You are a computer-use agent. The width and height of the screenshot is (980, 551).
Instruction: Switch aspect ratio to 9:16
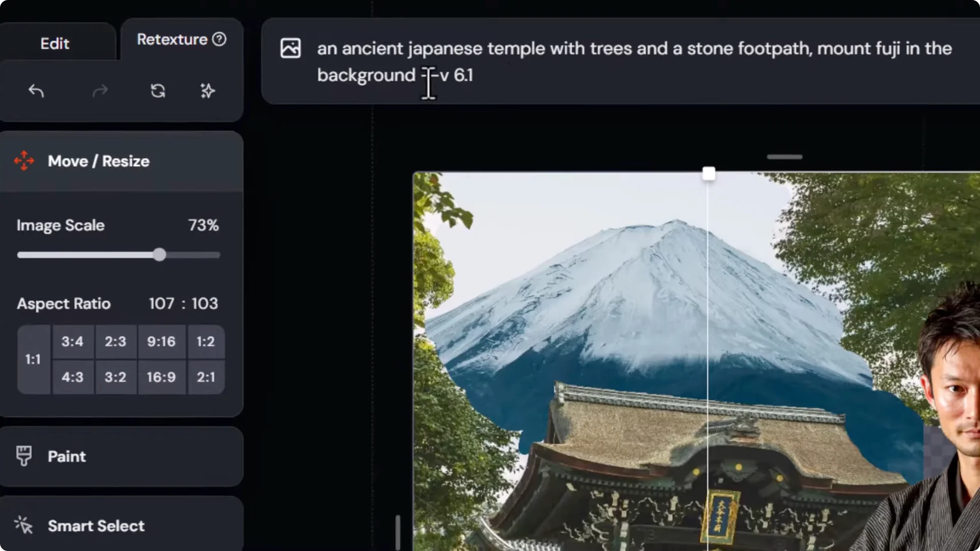(x=161, y=341)
